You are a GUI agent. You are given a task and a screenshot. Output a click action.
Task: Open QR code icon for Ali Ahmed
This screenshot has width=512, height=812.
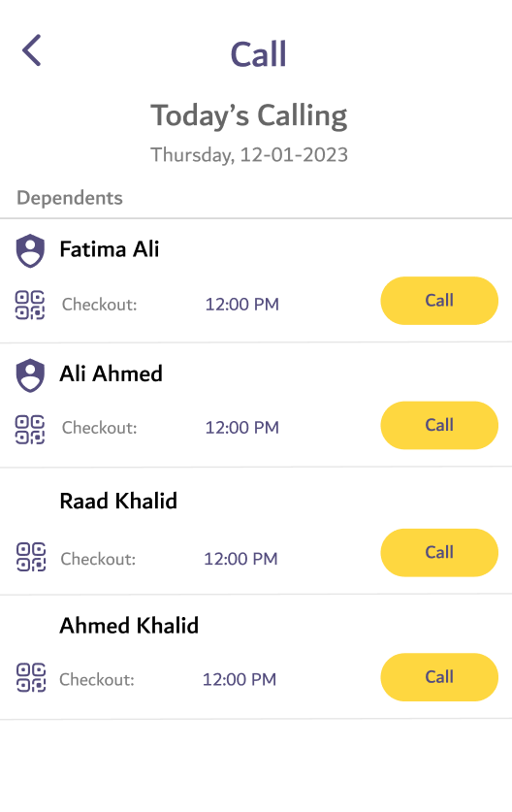click(29, 430)
